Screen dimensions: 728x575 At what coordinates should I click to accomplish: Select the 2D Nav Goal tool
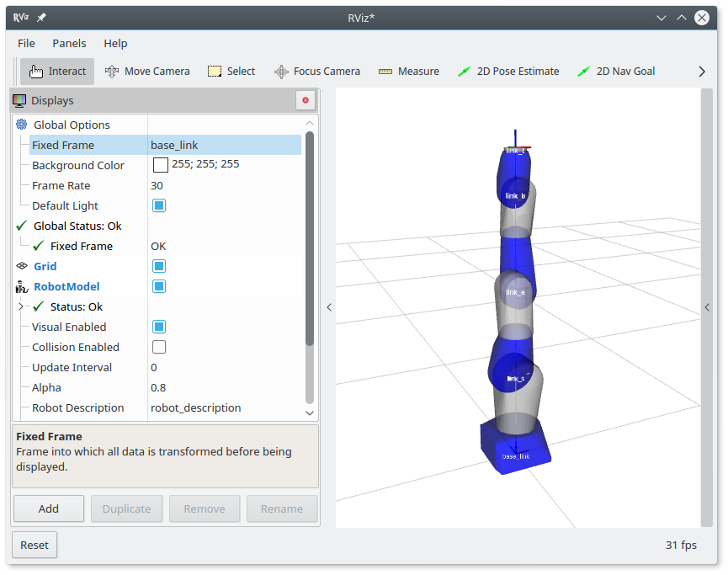pyautogui.click(x=616, y=72)
